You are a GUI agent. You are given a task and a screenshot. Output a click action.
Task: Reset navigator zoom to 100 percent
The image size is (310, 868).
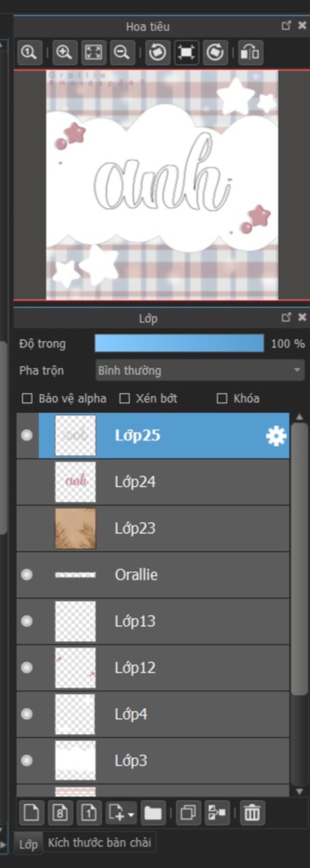pyautogui.click(x=30, y=52)
